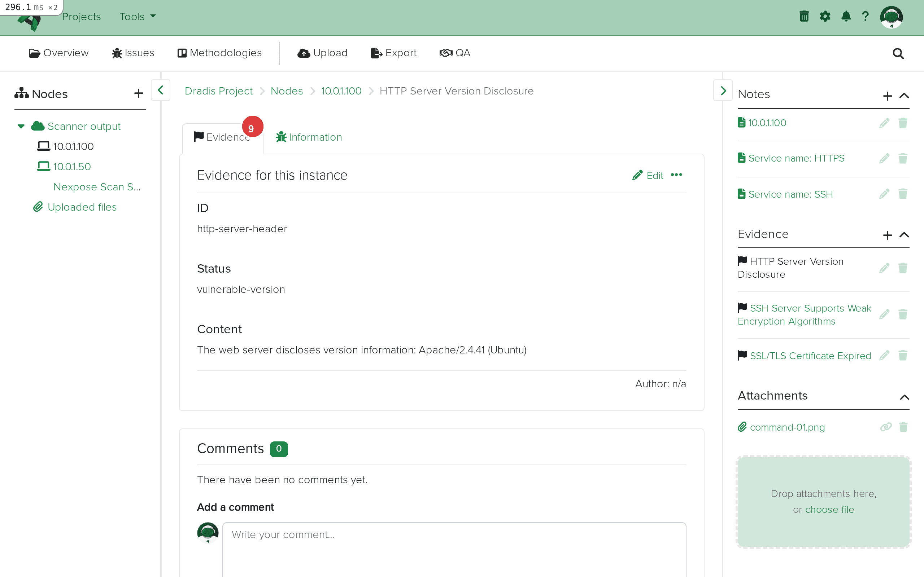The width and height of the screenshot is (924, 577).
Task: Delete the command-01.png attachment
Action: pos(903,427)
